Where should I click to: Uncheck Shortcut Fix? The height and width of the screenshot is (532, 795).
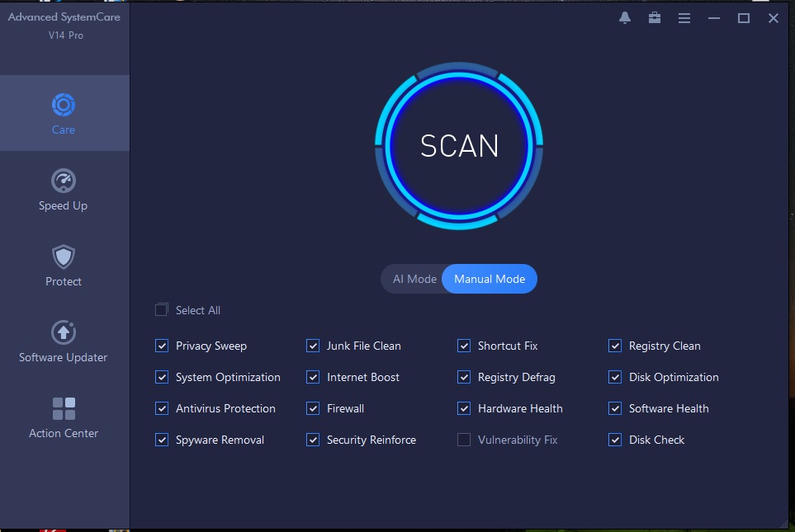point(464,346)
